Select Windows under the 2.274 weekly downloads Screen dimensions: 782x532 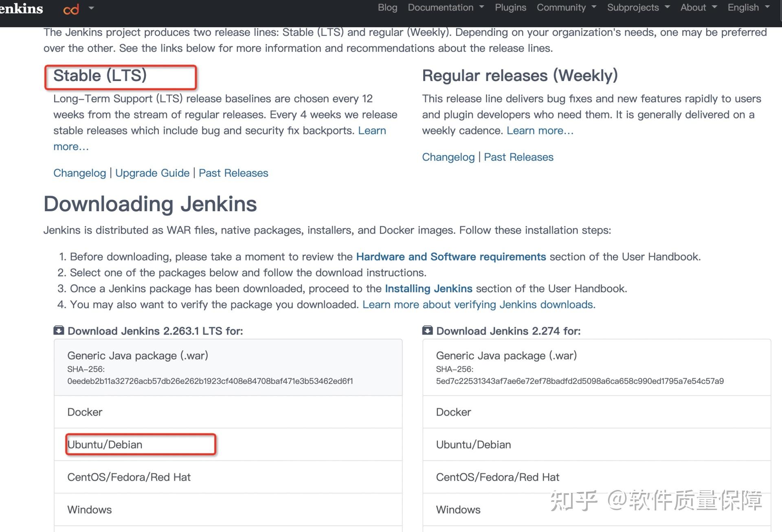click(x=597, y=510)
